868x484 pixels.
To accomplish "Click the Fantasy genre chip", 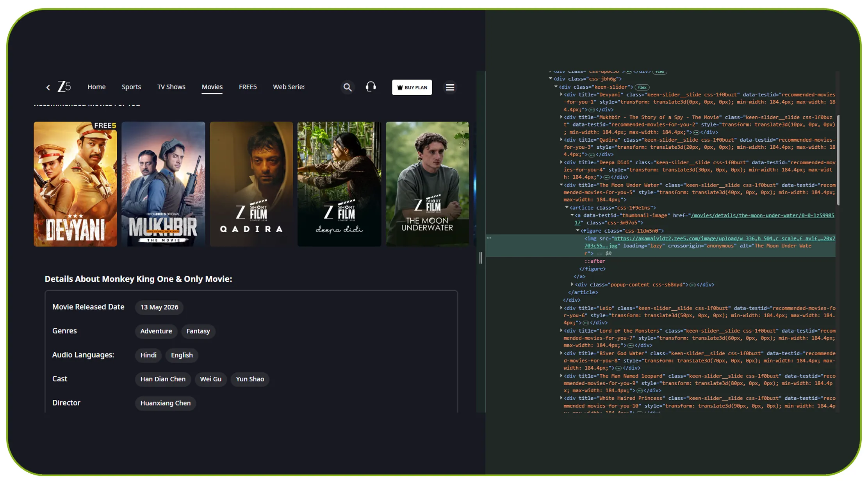I will point(198,331).
